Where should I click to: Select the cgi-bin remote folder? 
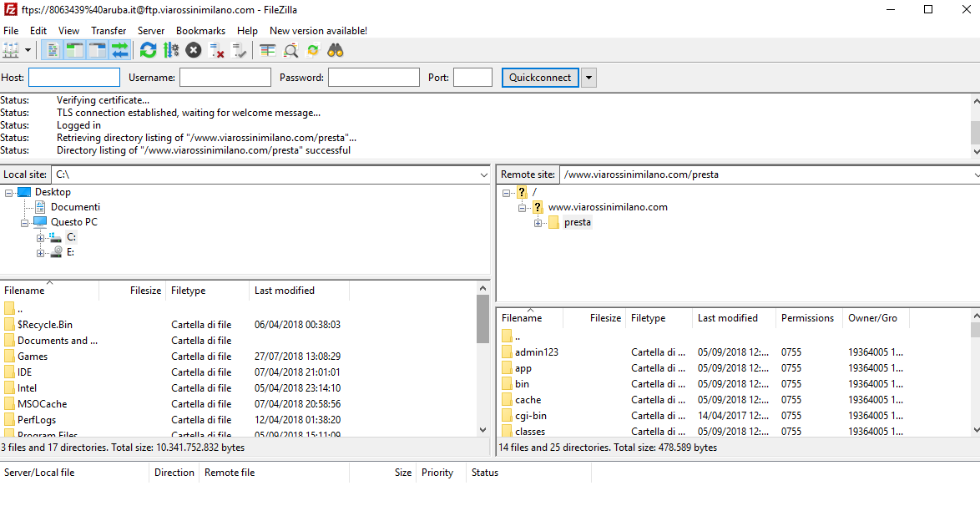(531, 415)
